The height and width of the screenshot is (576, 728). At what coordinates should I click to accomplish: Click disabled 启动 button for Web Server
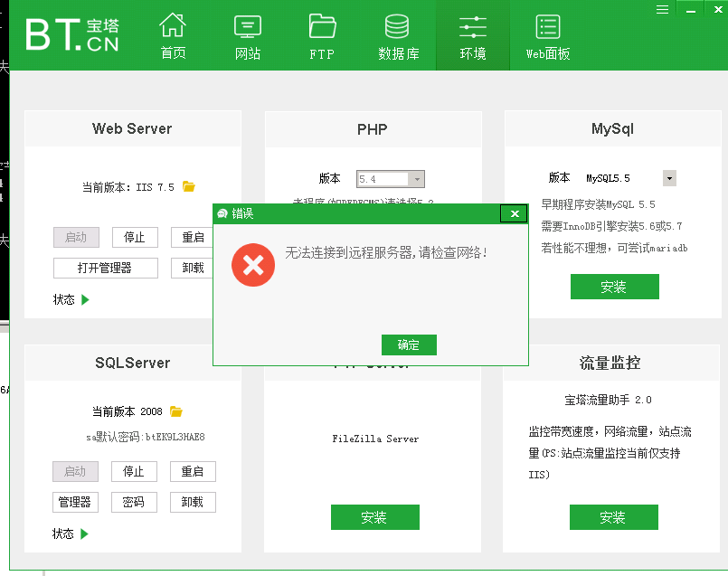click(x=76, y=237)
